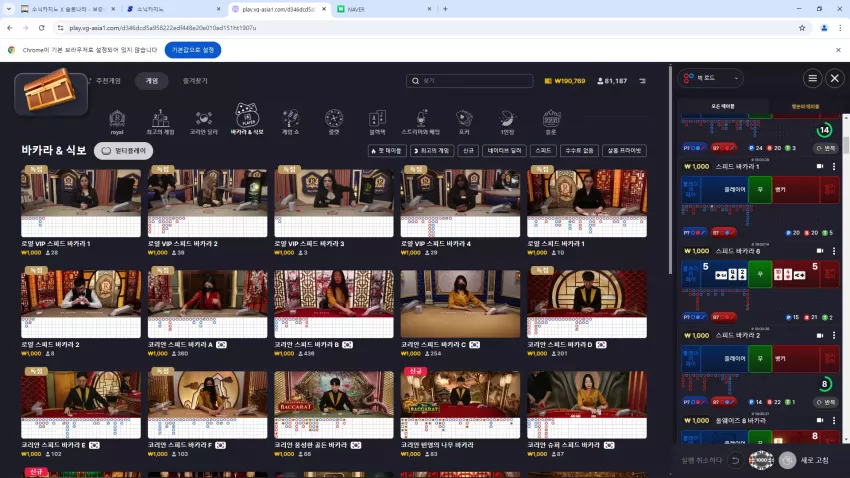Select the gold-labeled tables tab

coord(805,107)
